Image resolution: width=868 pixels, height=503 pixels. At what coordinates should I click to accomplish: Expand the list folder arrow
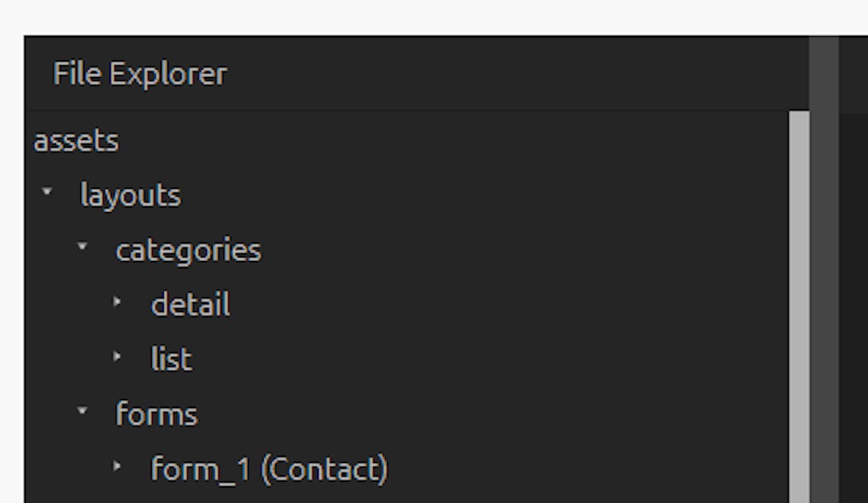117,356
